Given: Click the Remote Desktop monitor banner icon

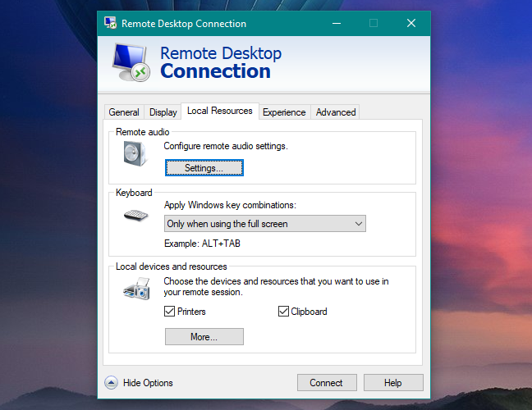Looking at the screenshot, I should pyautogui.click(x=131, y=62).
